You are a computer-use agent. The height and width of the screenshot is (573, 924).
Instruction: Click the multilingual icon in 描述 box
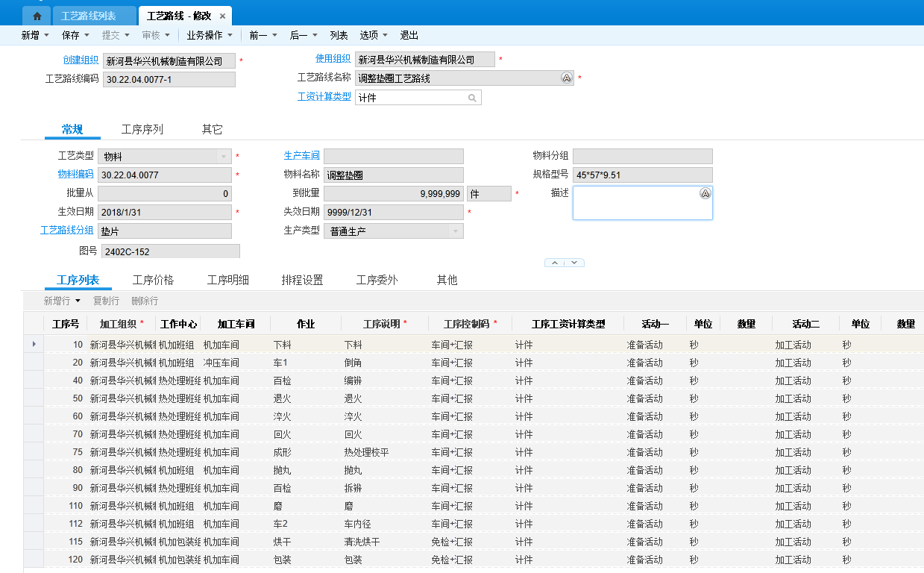[705, 193]
